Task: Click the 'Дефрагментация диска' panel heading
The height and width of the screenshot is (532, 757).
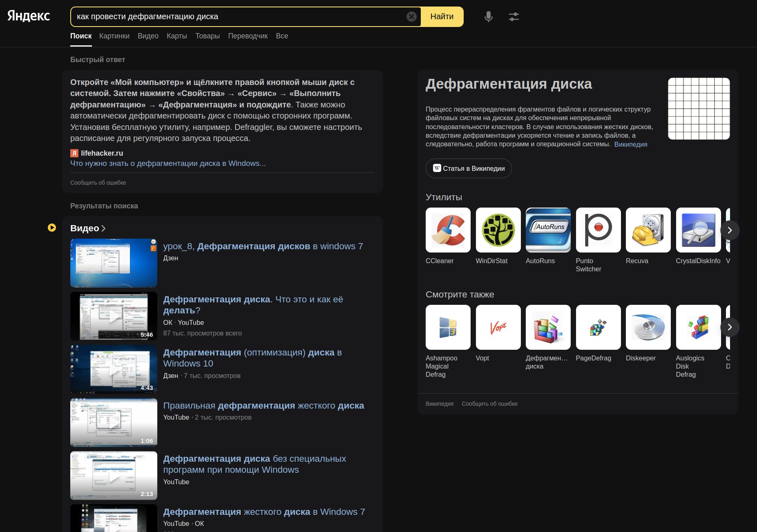Action: click(x=509, y=84)
